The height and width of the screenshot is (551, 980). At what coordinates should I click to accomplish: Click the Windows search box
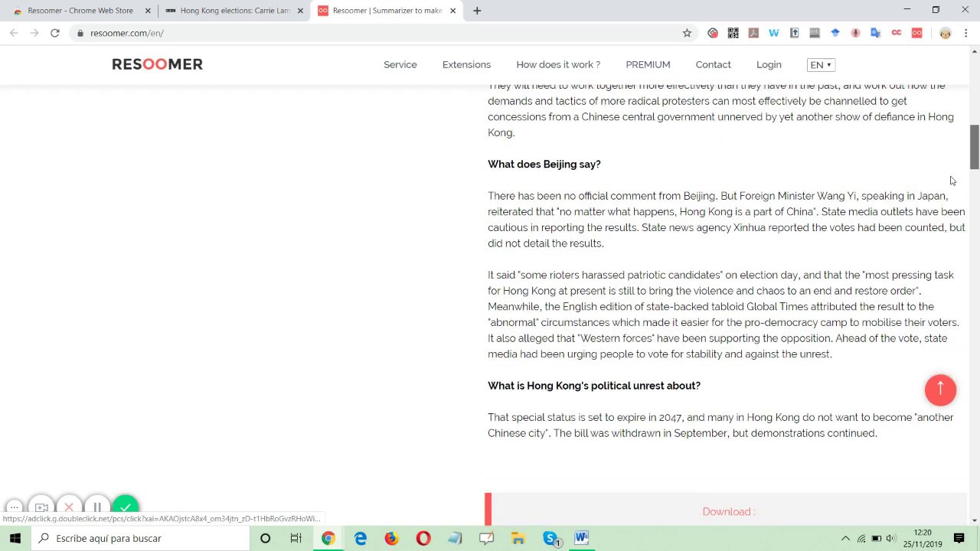[140, 538]
